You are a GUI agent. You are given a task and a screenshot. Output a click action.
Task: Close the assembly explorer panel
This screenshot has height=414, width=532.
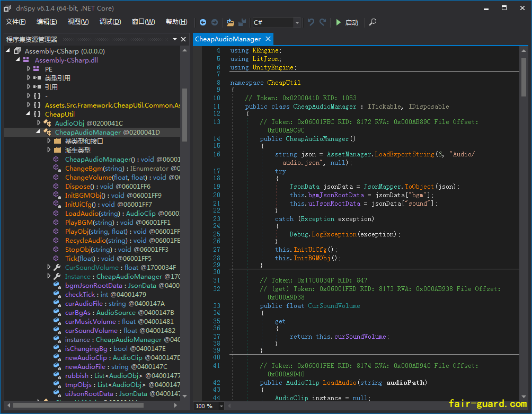183,39
